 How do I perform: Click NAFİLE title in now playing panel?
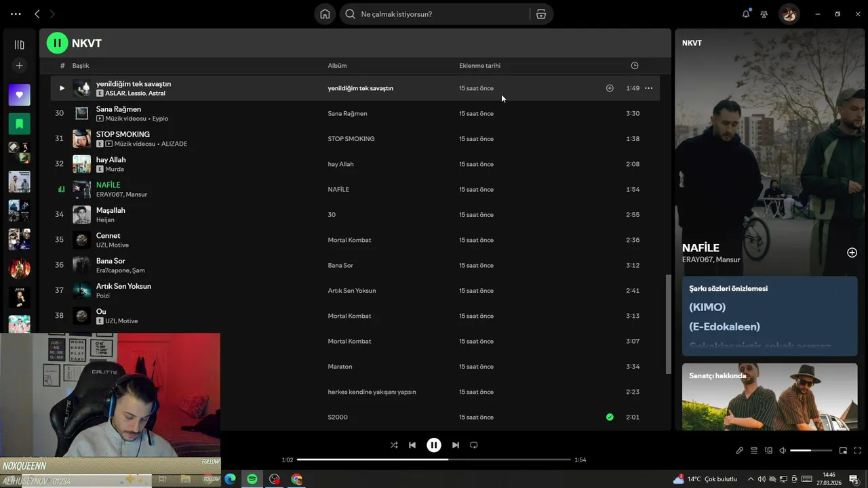click(x=701, y=248)
